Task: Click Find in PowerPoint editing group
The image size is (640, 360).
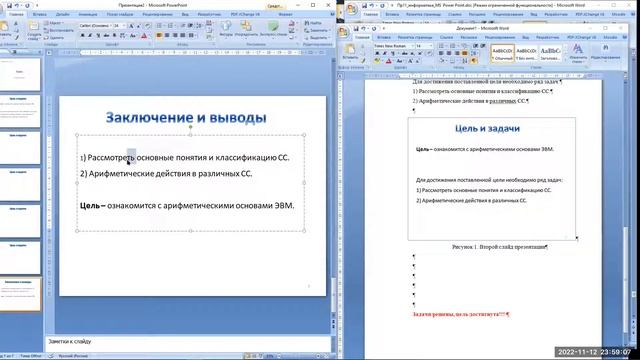Action: (313, 23)
